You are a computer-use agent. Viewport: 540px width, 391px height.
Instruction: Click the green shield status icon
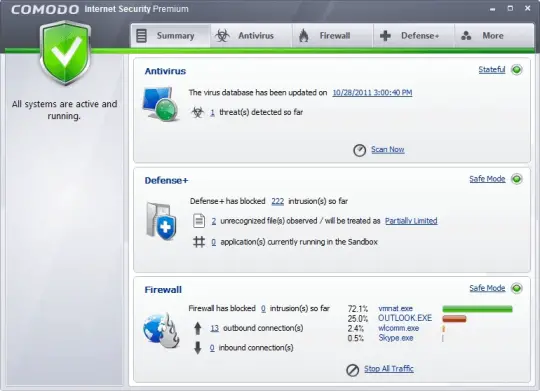click(x=65, y=53)
